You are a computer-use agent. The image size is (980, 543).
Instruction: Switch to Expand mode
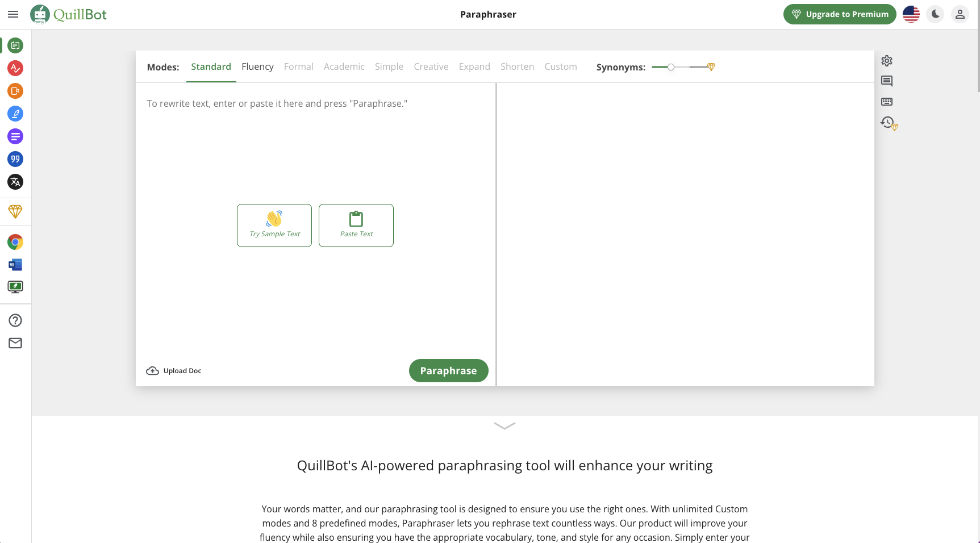point(474,67)
